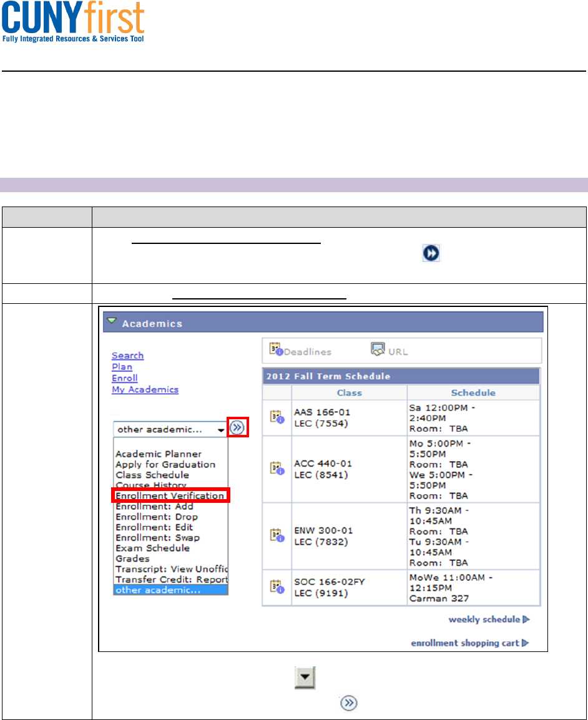Open the other academic dropdown

pos(170,429)
